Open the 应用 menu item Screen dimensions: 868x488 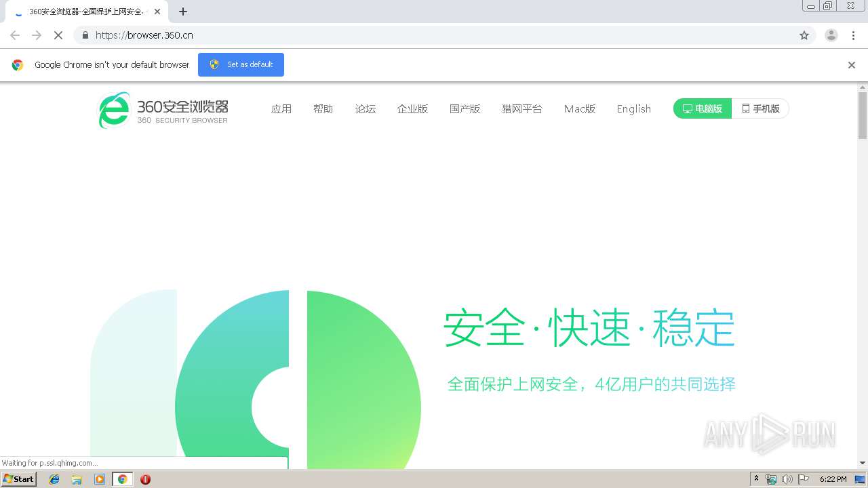pos(281,109)
